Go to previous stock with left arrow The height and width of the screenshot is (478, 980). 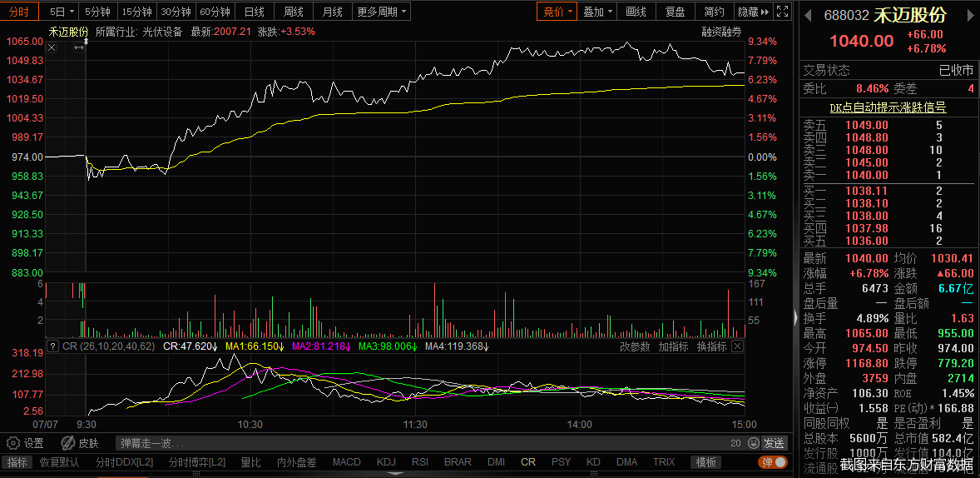tap(809, 15)
